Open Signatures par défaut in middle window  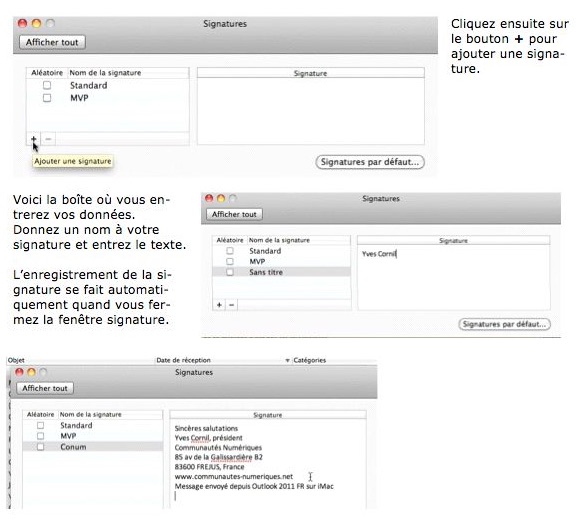pos(505,324)
